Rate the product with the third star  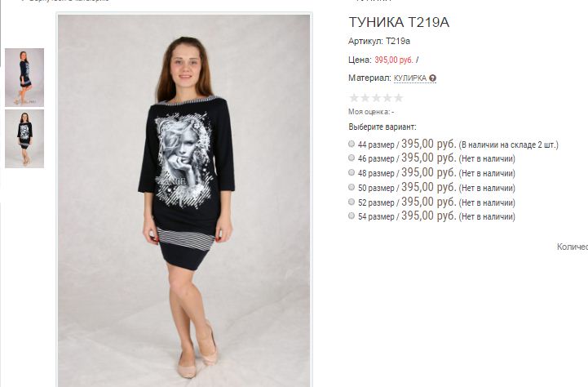376,98
